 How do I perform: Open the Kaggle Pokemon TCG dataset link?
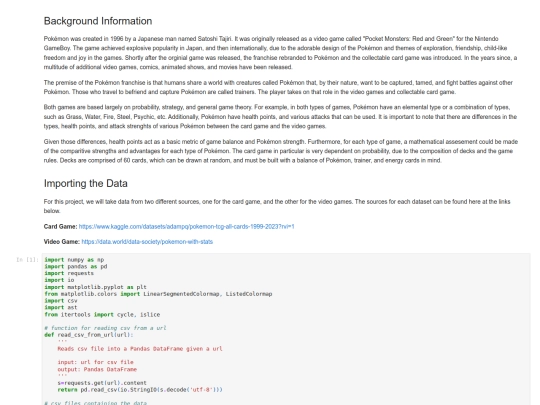coord(186,227)
